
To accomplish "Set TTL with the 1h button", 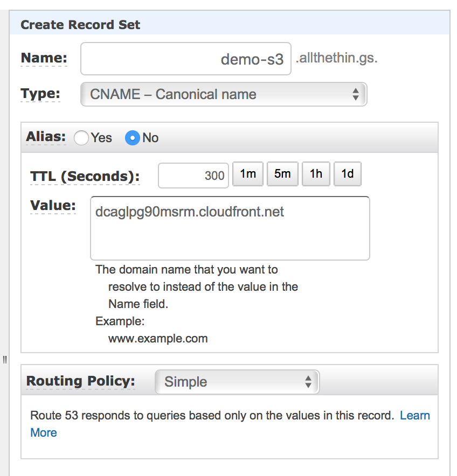I will pyautogui.click(x=316, y=174).
